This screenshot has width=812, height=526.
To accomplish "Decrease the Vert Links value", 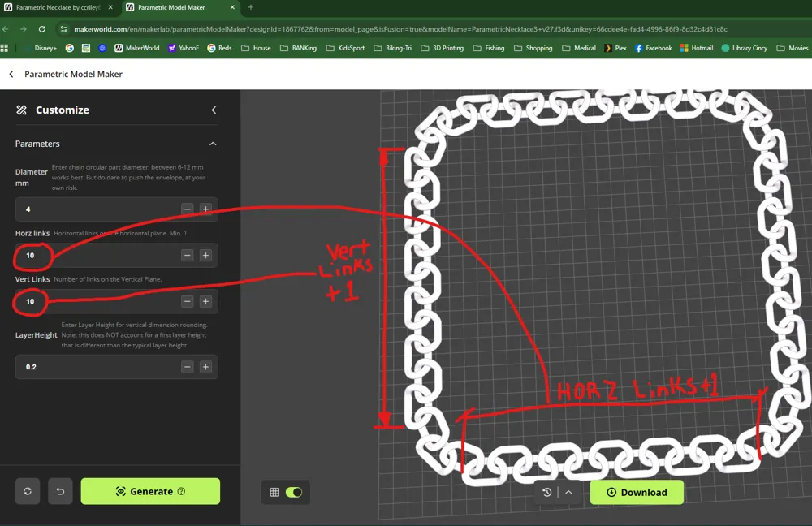I will [x=188, y=301].
